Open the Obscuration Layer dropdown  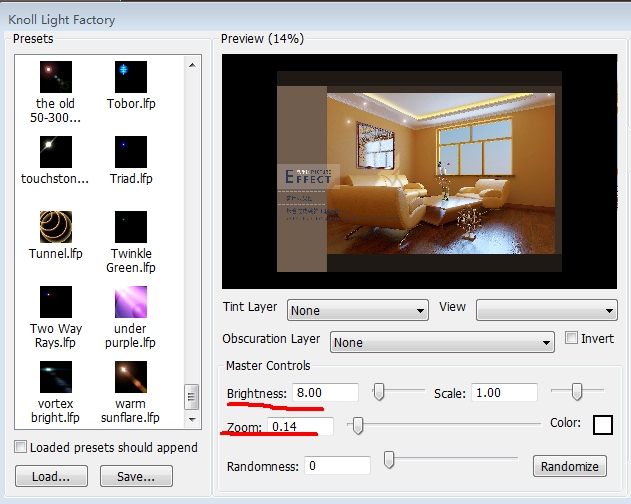click(442, 342)
